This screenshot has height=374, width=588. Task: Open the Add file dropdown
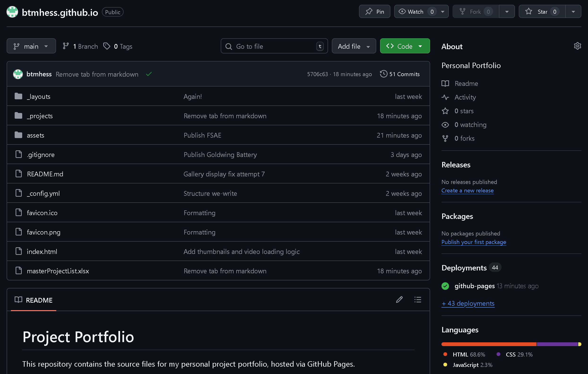[x=354, y=46]
